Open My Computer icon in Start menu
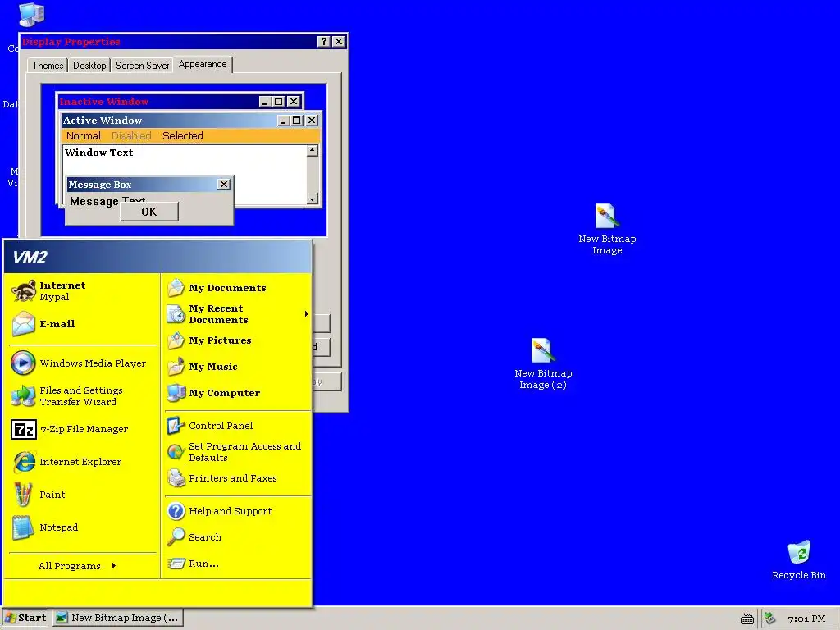Viewport: 840px width, 630px height. [x=176, y=393]
